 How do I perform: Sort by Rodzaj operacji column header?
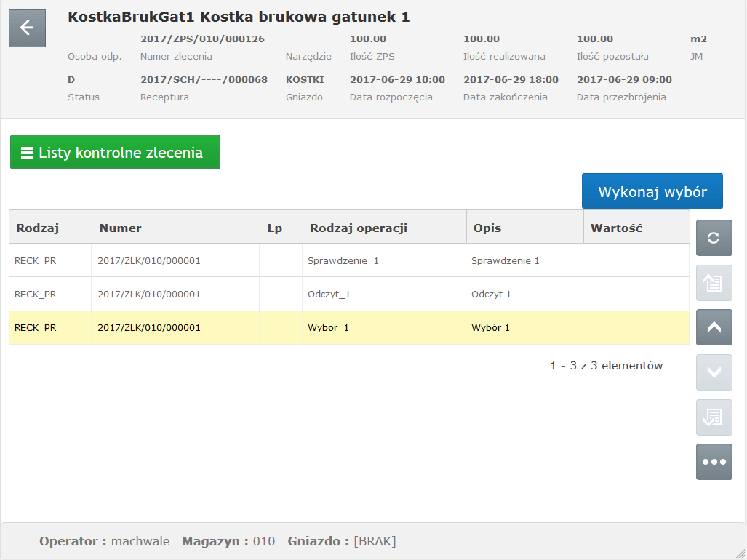[x=385, y=228]
